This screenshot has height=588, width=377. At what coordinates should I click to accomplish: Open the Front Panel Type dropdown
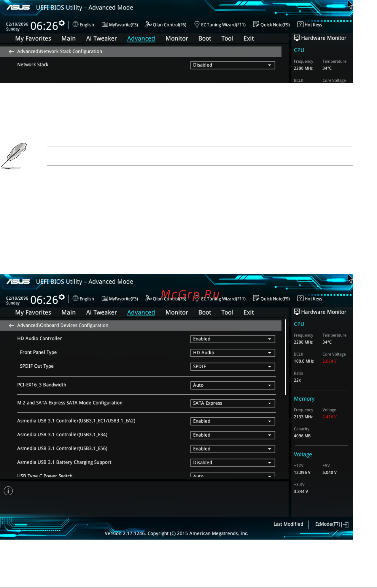[x=233, y=353]
